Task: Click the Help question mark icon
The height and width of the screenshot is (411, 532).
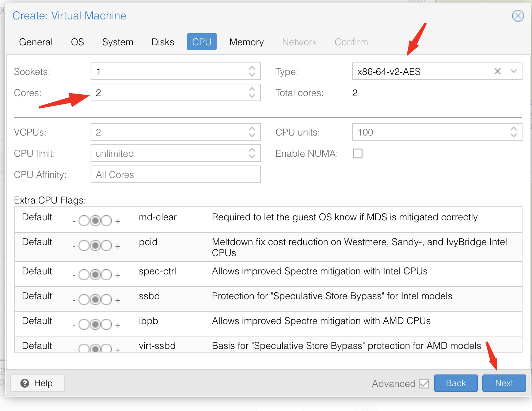Action: coord(25,383)
